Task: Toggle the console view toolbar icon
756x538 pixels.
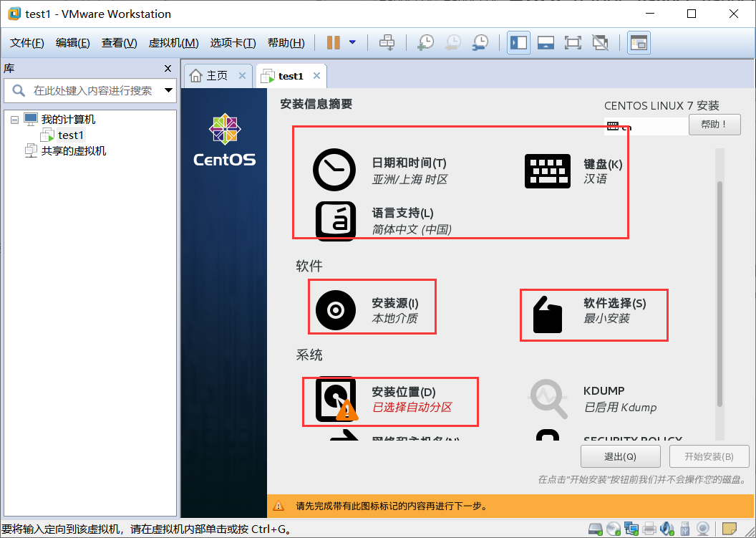Action: (639, 42)
